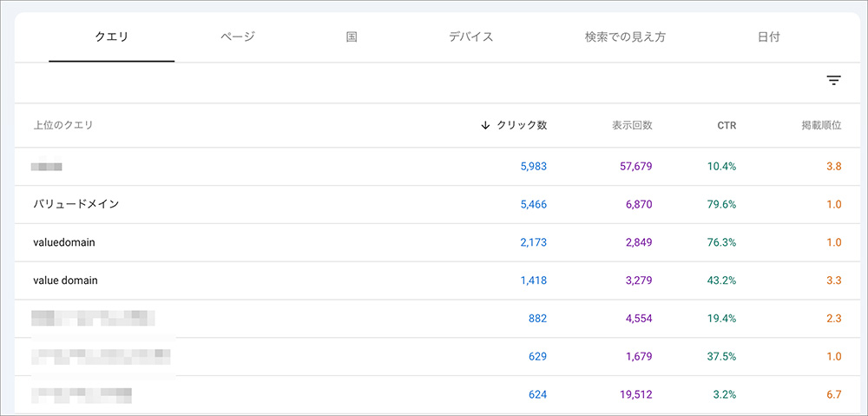Click the 3.2% CTR value

pyautogui.click(x=725, y=395)
